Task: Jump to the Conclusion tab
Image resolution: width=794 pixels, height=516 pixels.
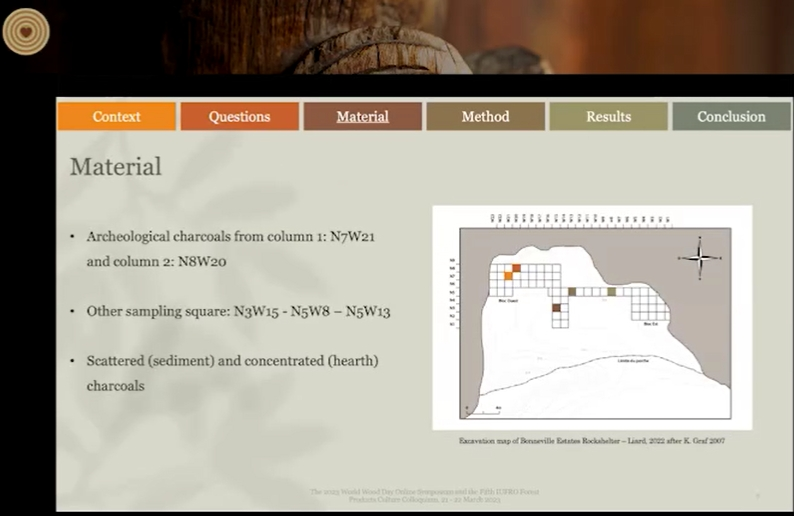Action: (731, 116)
